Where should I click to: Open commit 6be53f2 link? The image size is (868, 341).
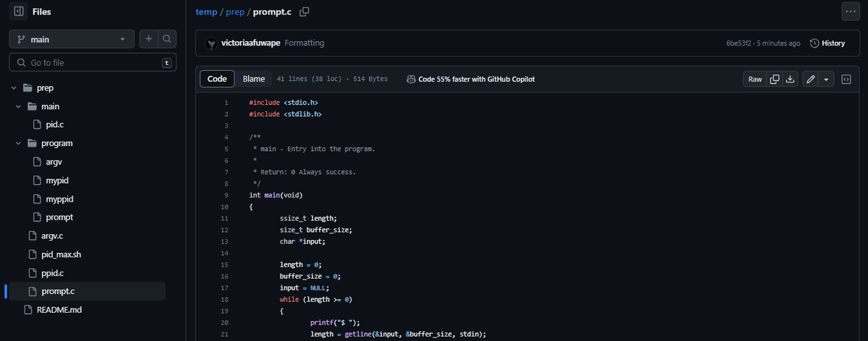point(739,43)
